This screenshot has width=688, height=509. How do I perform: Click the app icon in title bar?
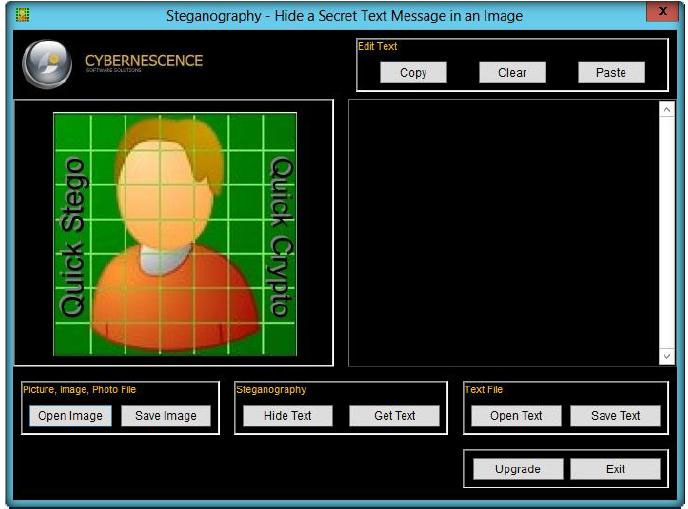(22, 15)
